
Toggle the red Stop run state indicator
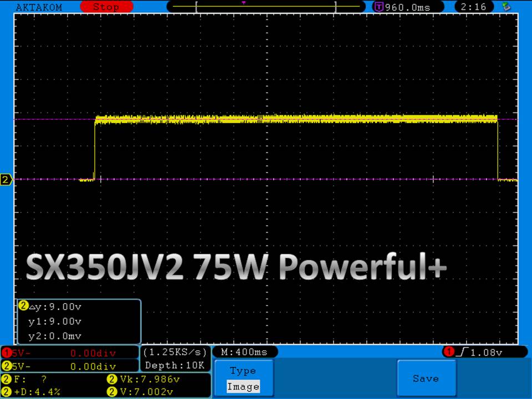coord(105,7)
